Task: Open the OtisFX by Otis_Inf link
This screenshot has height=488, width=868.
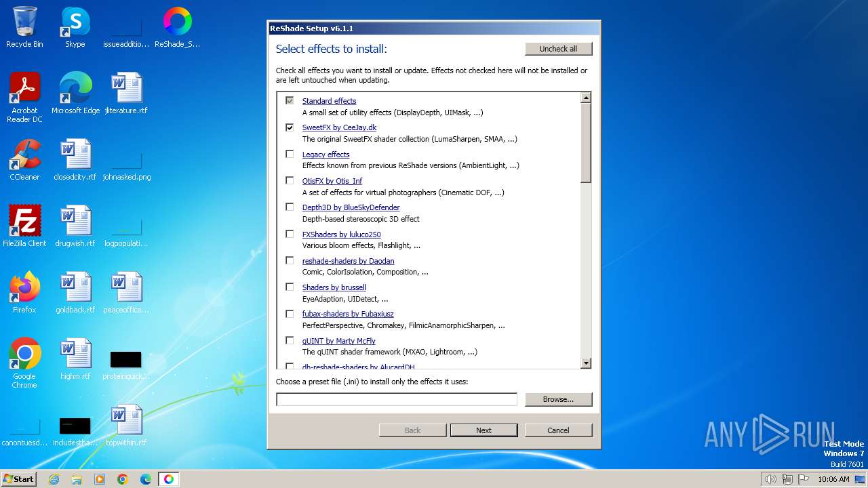Action: pos(332,181)
